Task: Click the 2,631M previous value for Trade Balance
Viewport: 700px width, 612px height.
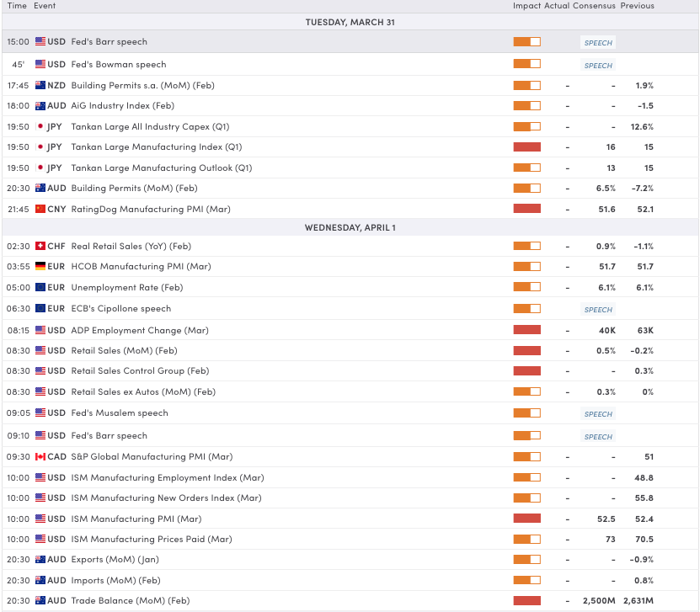Action: tap(639, 601)
